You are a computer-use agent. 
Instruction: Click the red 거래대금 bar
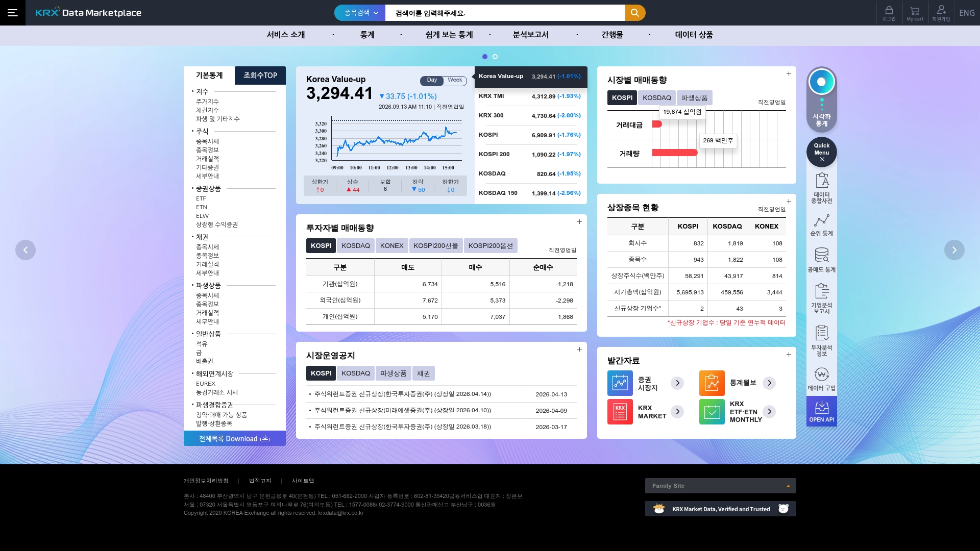(x=657, y=124)
